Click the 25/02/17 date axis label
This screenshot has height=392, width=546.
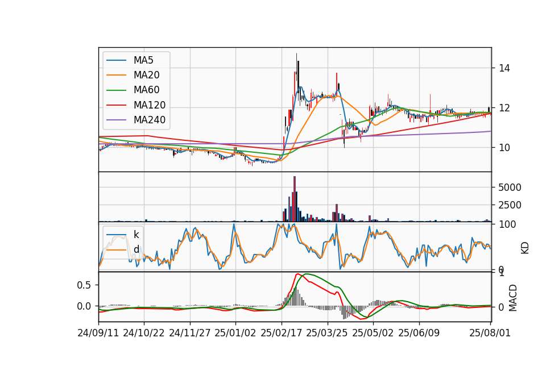[x=281, y=333]
